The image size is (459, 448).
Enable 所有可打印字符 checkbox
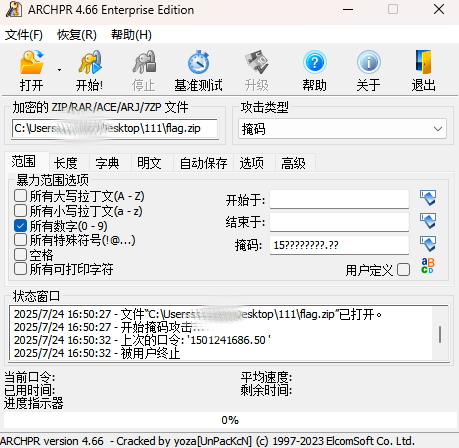[20, 269]
